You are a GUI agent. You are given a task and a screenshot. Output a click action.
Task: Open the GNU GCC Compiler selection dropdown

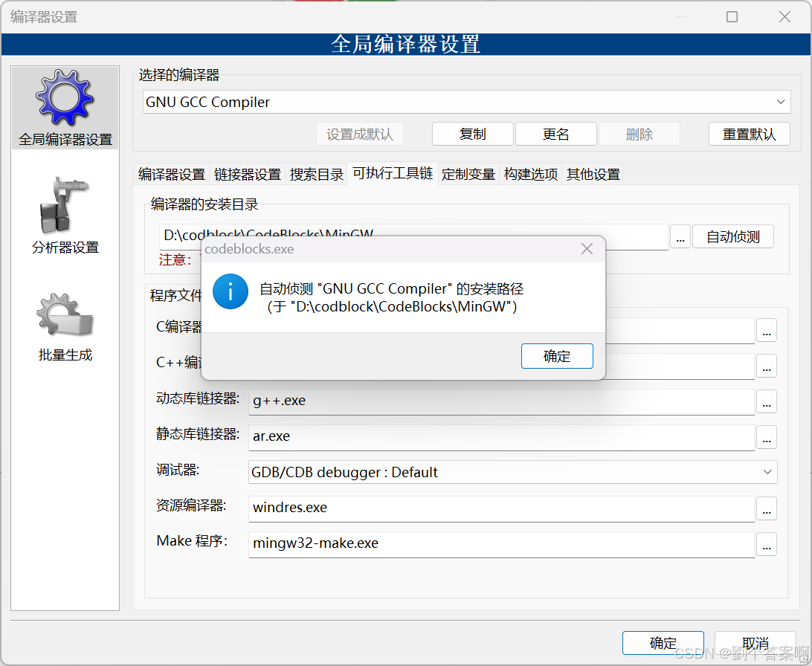click(x=780, y=102)
